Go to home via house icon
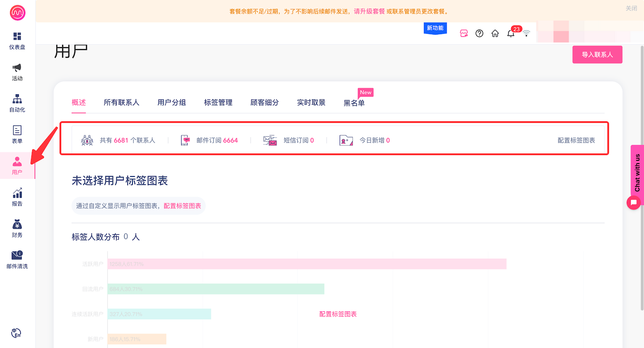 (495, 33)
